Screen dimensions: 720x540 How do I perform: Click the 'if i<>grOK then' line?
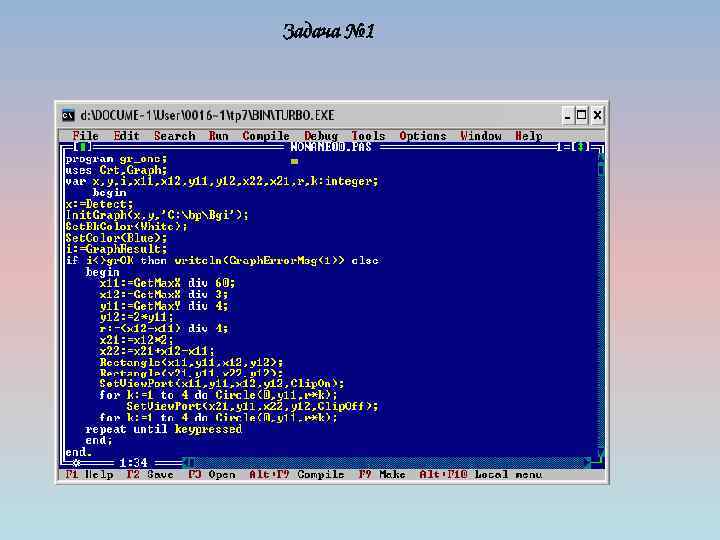(222, 260)
